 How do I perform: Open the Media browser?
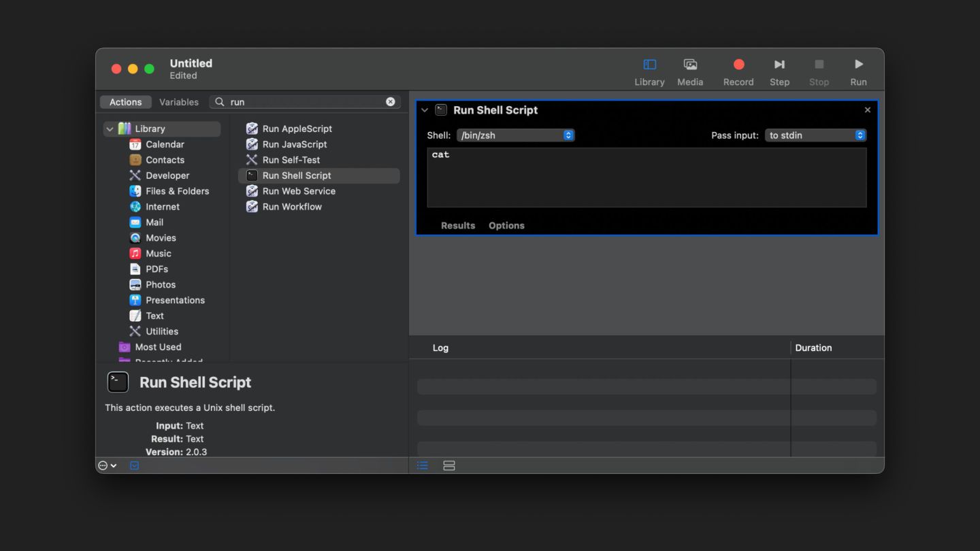pyautogui.click(x=689, y=71)
